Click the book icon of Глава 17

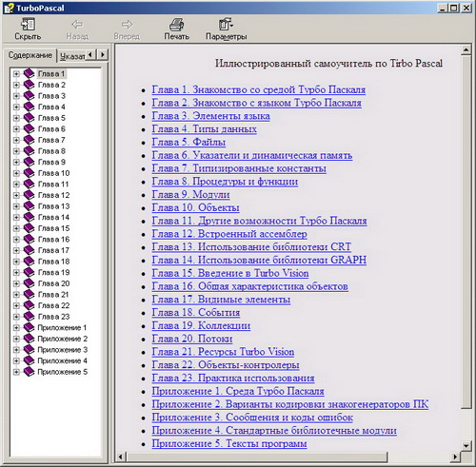29,250
